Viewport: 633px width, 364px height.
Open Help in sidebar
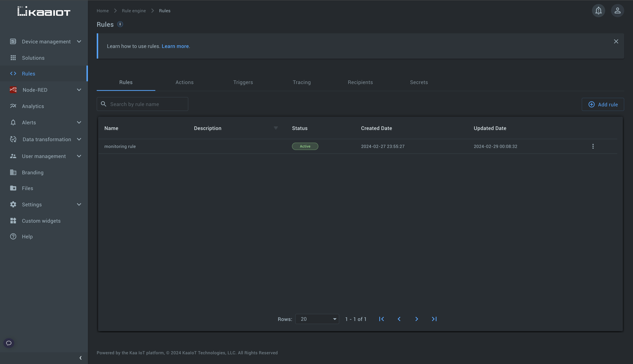click(44, 236)
